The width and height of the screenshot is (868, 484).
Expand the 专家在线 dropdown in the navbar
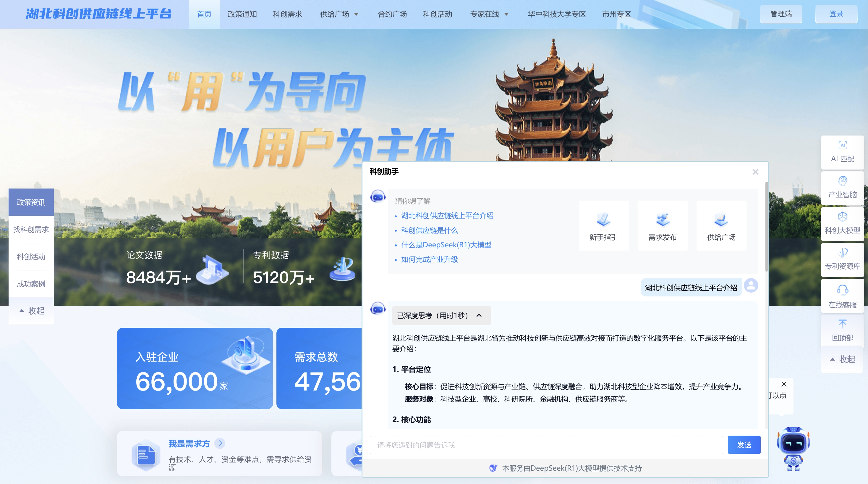[506, 14]
